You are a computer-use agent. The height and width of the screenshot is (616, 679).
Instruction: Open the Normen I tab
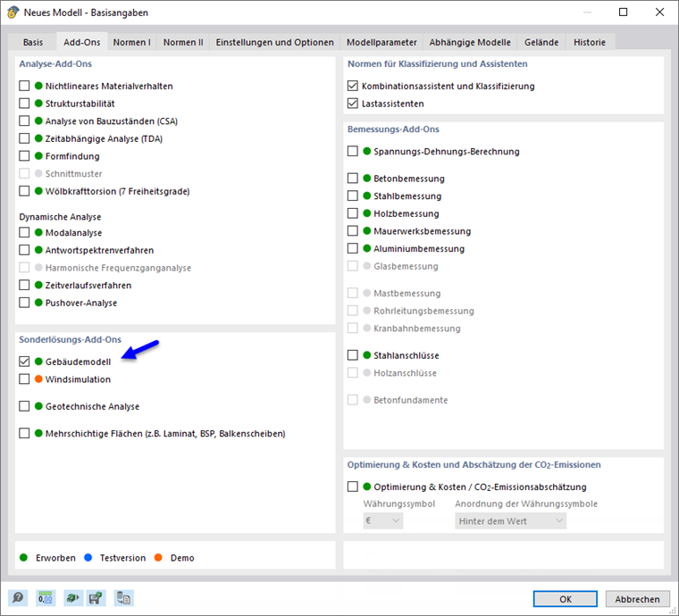(x=131, y=42)
